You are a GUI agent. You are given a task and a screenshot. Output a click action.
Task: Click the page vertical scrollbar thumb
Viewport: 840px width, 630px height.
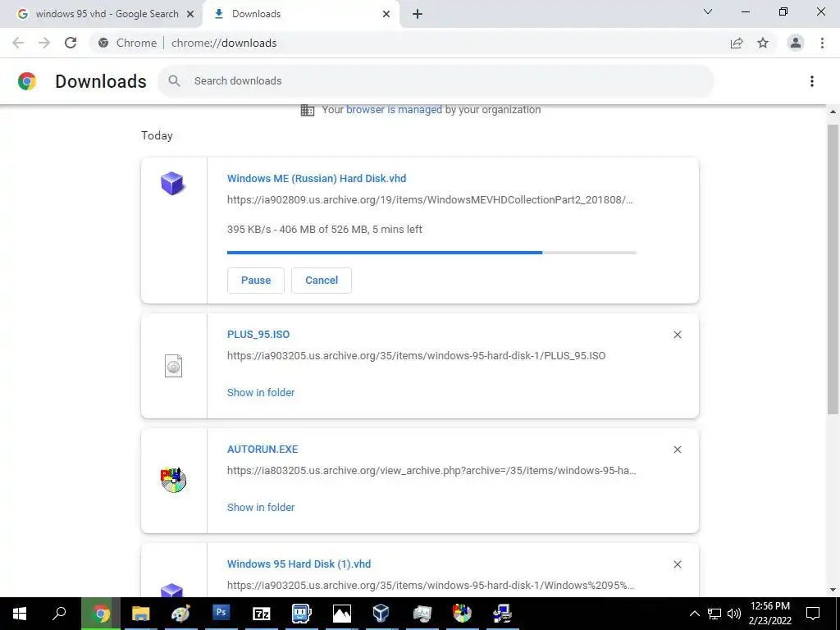pyautogui.click(x=833, y=269)
